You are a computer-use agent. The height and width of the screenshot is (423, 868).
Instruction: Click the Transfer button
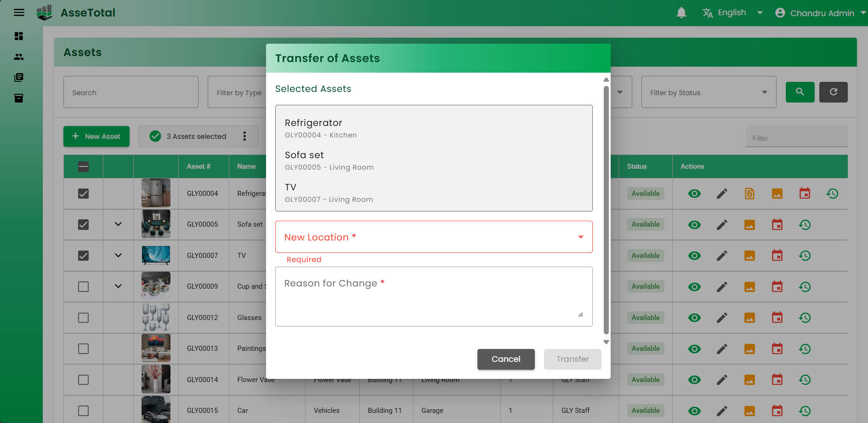573,359
